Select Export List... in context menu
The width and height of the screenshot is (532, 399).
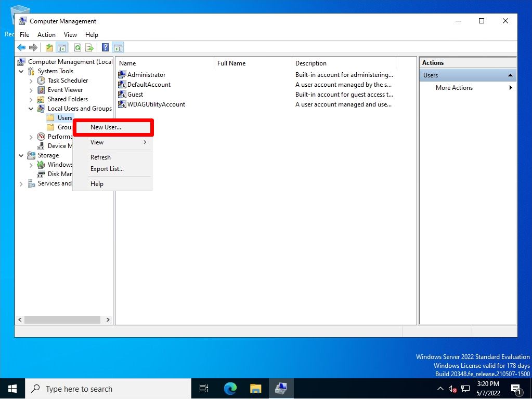[113, 169]
